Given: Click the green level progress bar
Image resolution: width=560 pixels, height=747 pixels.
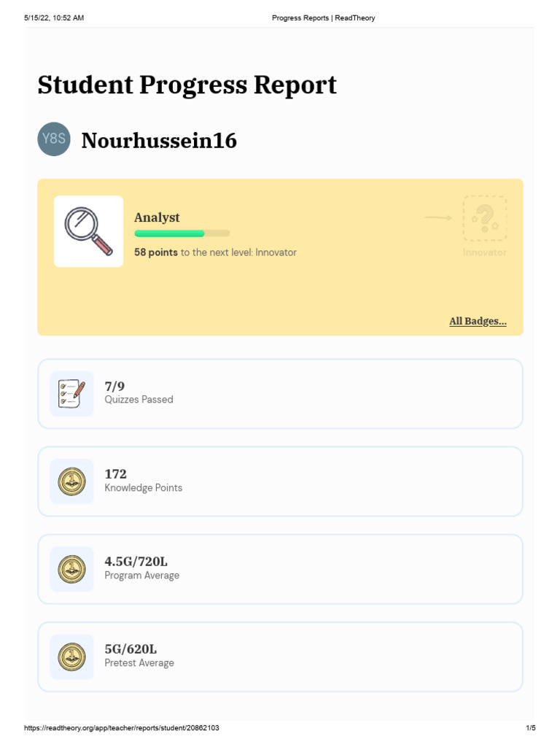Looking at the screenshot, I should [182, 233].
